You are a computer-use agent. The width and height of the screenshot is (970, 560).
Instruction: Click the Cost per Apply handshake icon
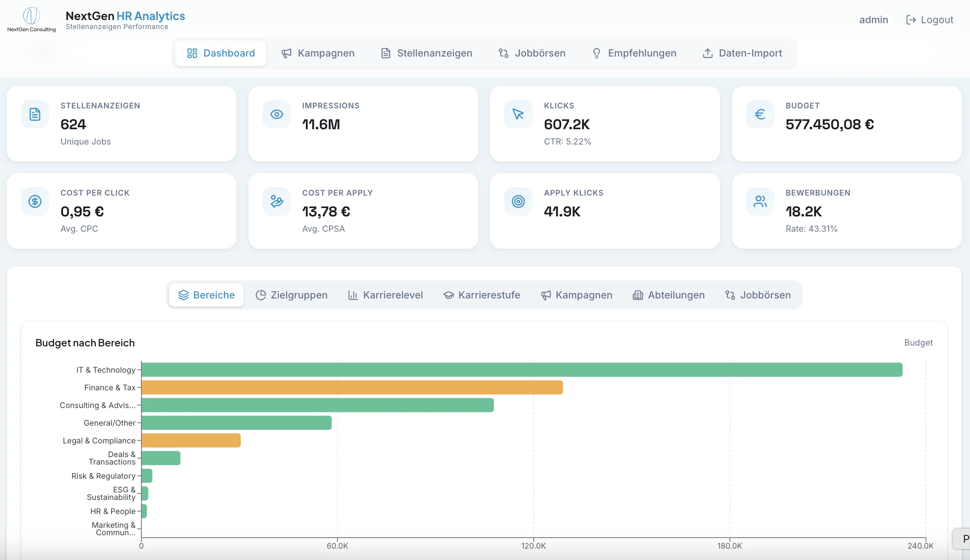tap(277, 201)
